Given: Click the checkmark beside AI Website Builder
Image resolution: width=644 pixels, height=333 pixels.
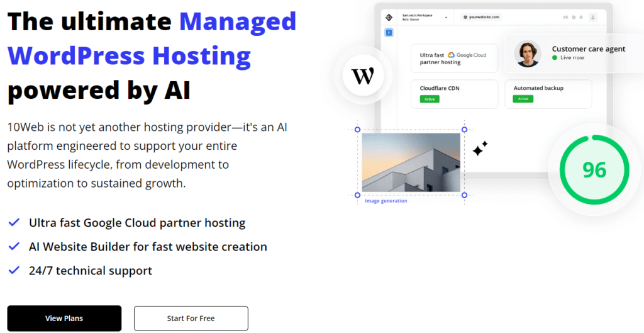Looking at the screenshot, I should tap(14, 246).
